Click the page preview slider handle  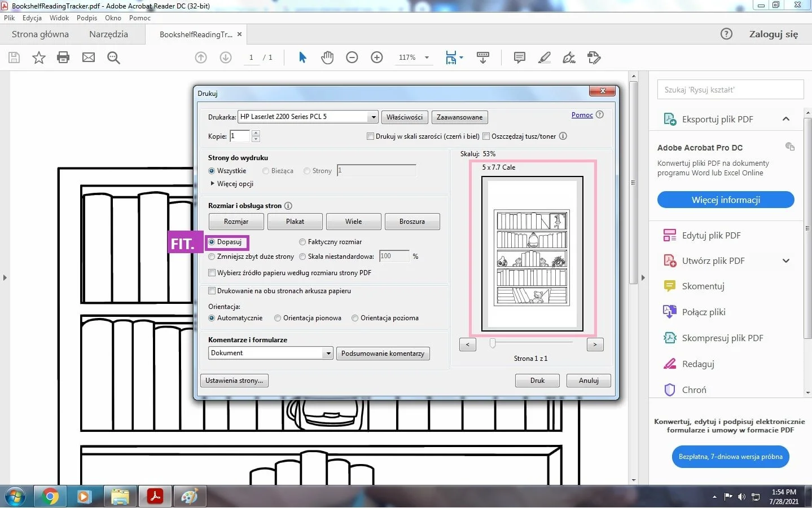[493, 343]
